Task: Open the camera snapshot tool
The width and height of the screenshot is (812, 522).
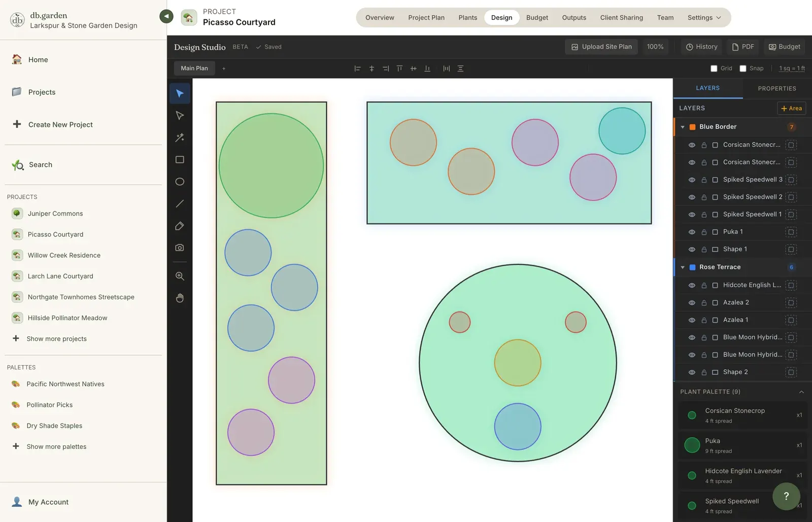Action: (180, 248)
